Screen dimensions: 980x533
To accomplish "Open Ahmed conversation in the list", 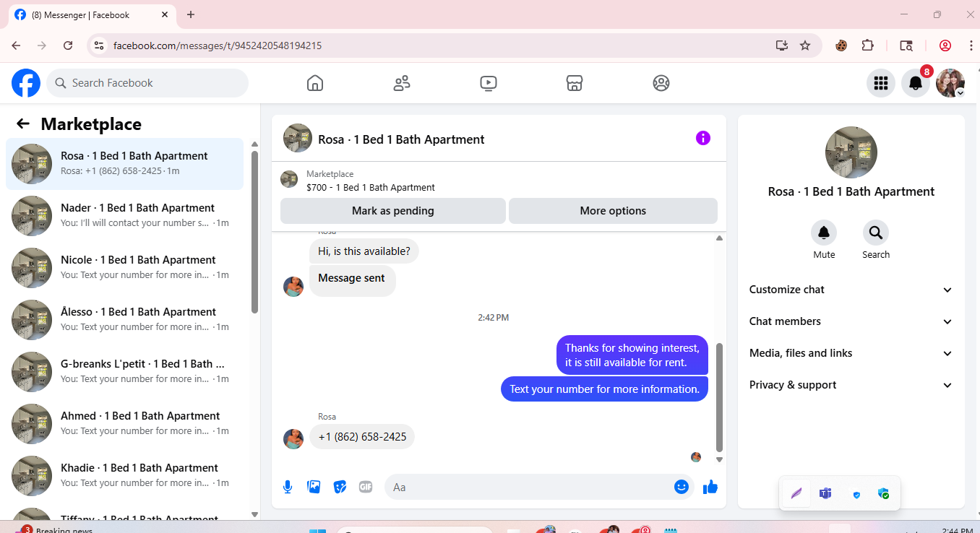I will click(124, 424).
